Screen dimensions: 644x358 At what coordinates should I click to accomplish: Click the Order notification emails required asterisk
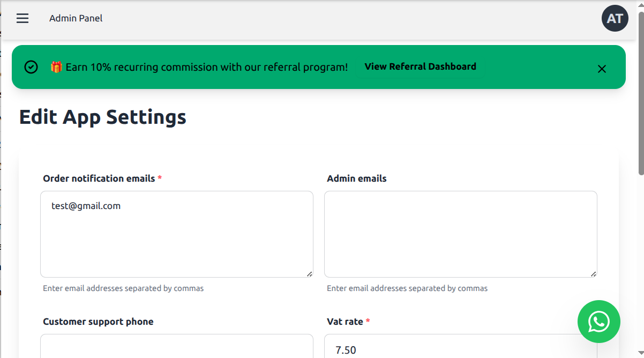click(160, 178)
